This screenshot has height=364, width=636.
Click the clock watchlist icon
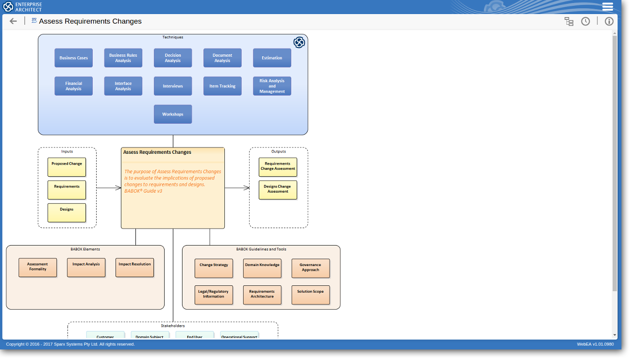click(586, 21)
